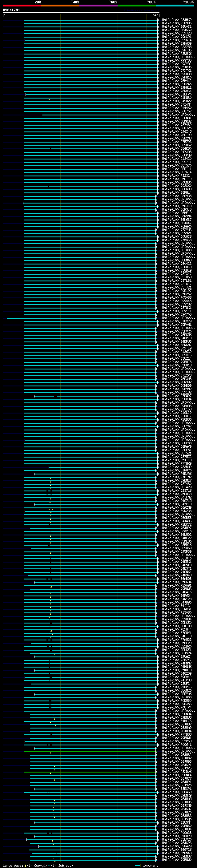The width and height of the screenshot is (197, 868).
Task: Select the UniRef100_Q8W0C4 label
Action: click(x=176, y=91)
